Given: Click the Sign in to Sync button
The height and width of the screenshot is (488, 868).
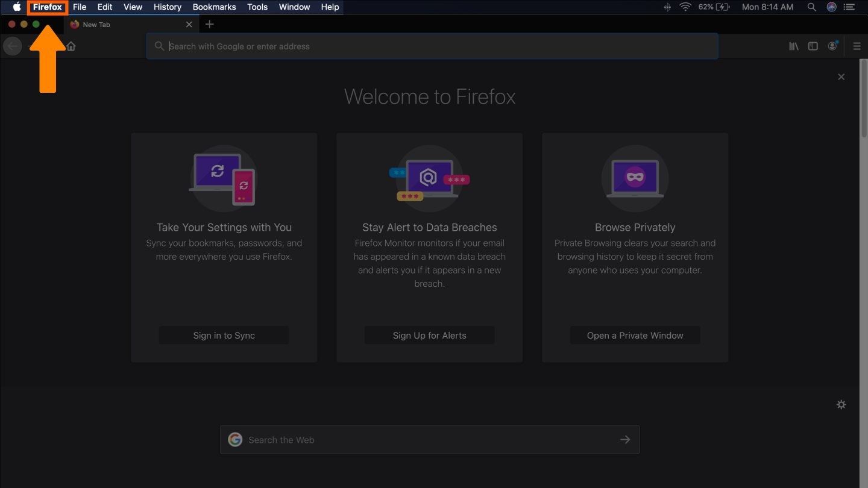Looking at the screenshot, I should click(x=224, y=336).
